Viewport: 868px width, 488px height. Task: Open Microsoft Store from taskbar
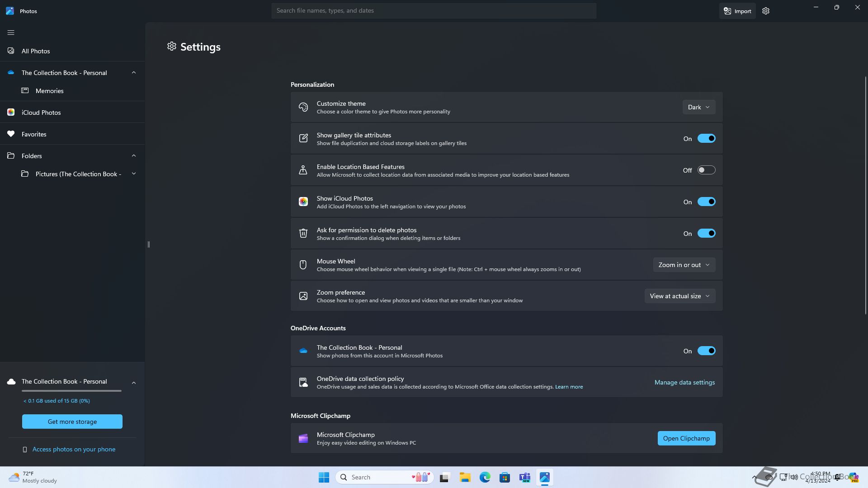click(x=505, y=477)
